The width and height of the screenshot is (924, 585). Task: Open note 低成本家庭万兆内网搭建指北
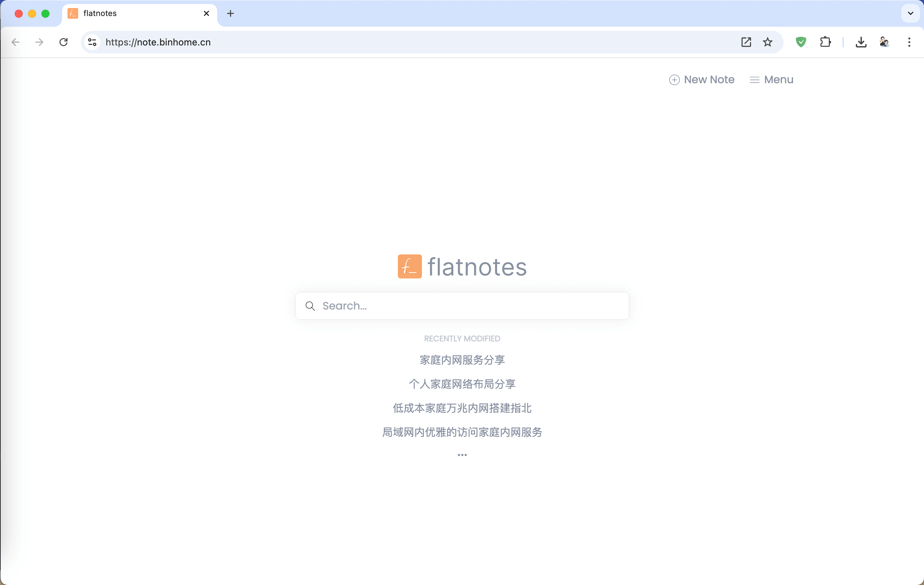click(x=462, y=408)
